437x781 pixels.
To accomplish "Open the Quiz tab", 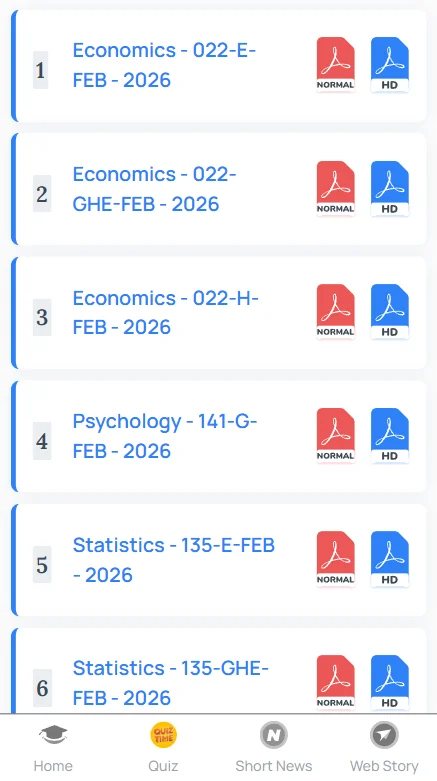I will [x=163, y=747].
